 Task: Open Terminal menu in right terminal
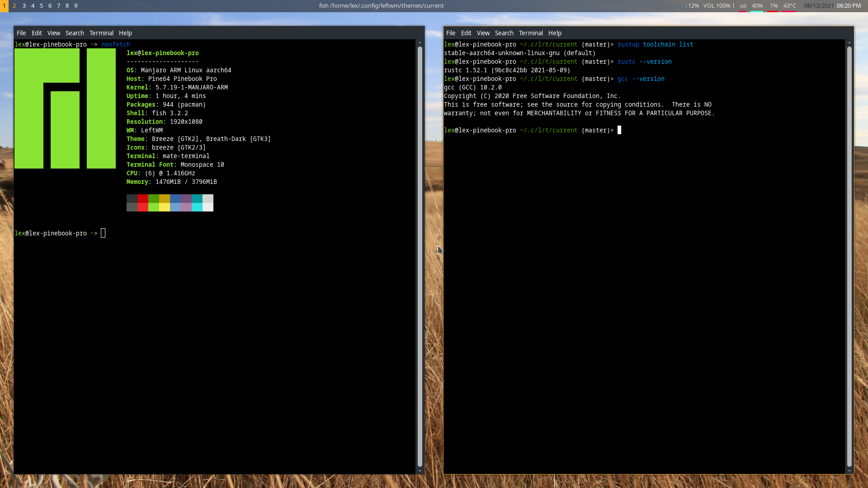coord(531,33)
